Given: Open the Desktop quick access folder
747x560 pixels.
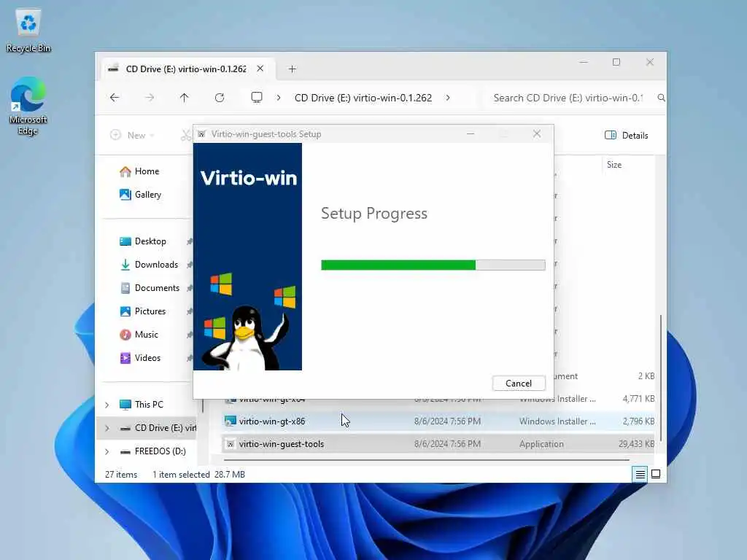Looking at the screenshot, I should [x=143, y=241].
